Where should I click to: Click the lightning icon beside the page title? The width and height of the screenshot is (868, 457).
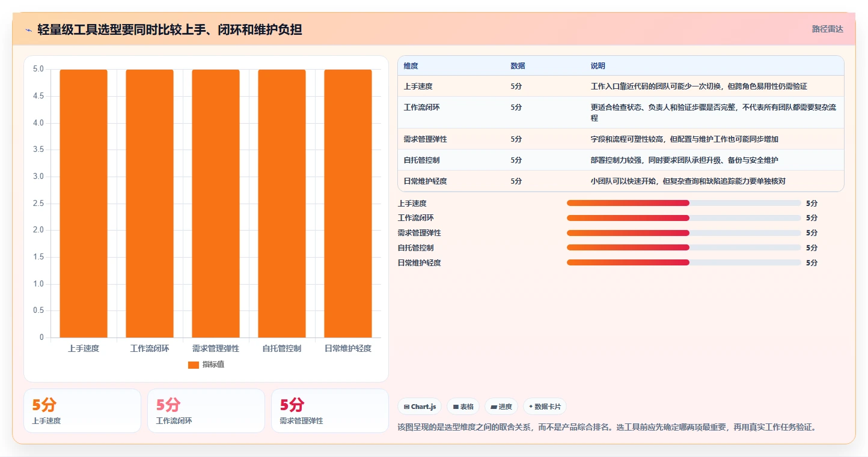[28, 29]
